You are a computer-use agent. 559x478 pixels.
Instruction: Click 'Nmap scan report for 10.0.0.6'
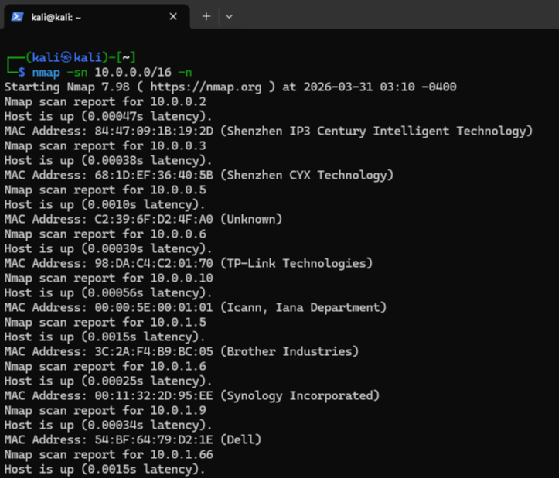105,234
